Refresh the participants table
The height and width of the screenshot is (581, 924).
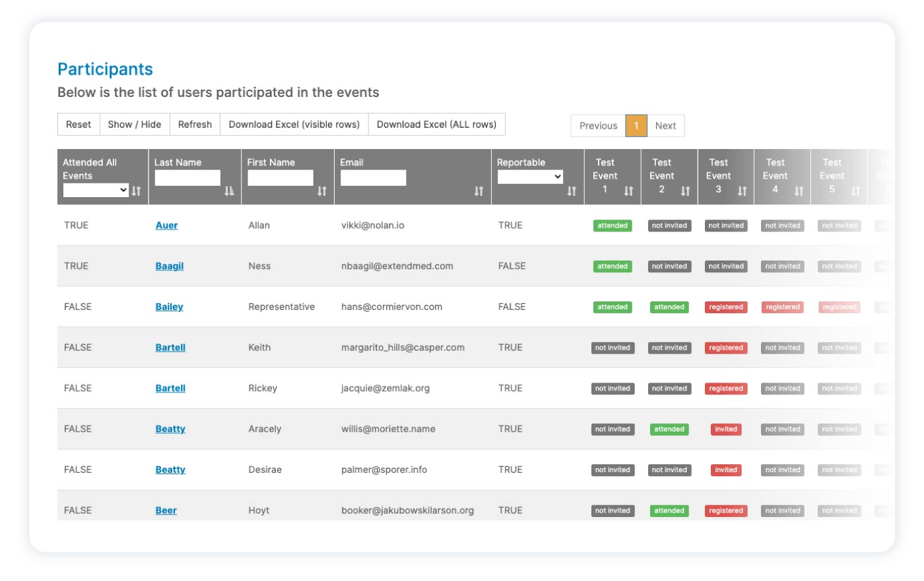[195, 125]
